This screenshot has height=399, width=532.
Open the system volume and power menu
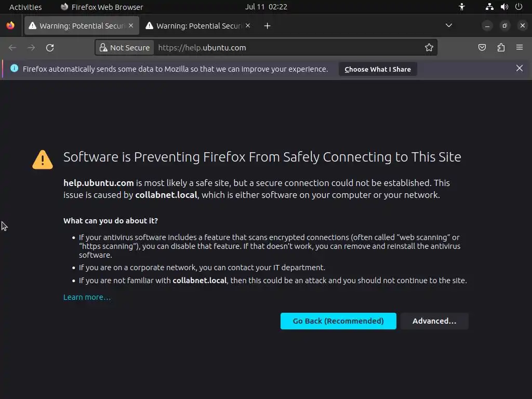click(x=504, y=7)
